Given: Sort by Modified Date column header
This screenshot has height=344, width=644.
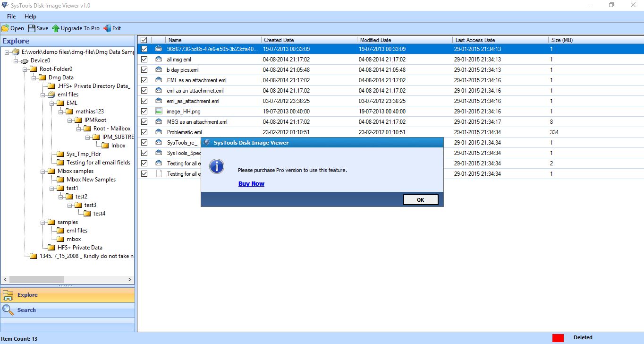Looking at the screenshot, I should [405, 40].
